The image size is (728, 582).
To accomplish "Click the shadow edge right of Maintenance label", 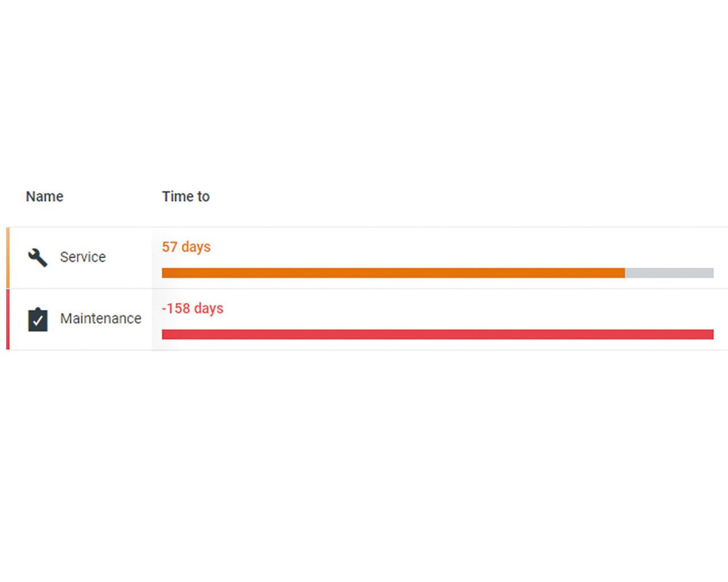I will (154, 319).
